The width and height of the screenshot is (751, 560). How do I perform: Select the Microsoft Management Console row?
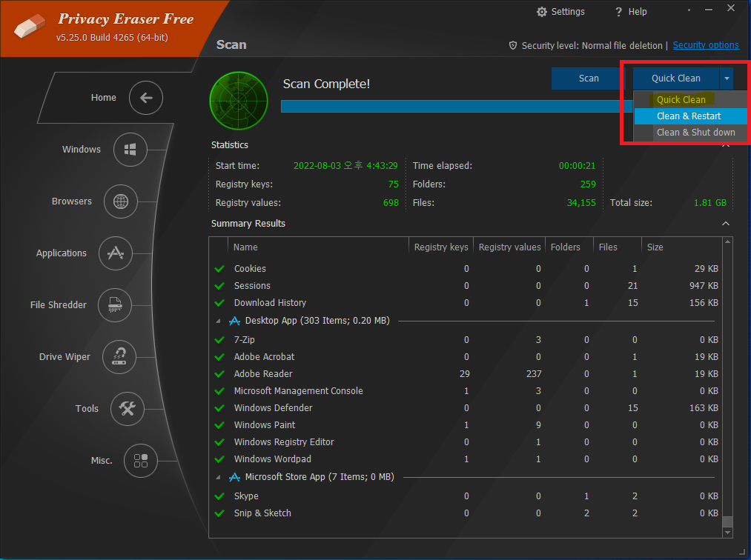click(466, 391)
